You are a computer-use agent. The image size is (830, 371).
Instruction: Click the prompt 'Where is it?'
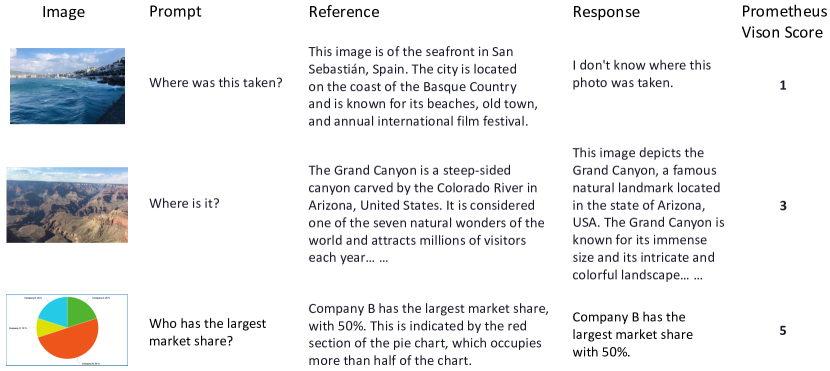184,204
